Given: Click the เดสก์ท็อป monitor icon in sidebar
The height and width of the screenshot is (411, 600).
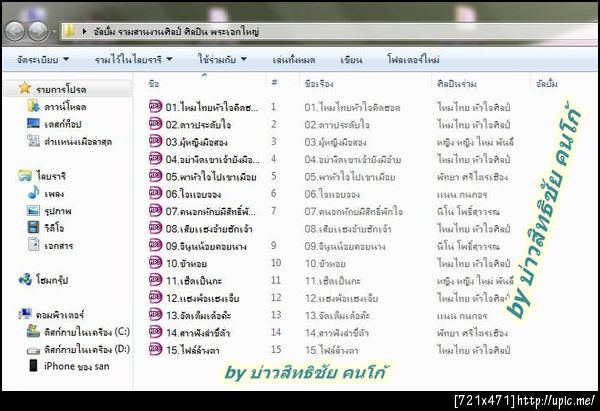Looking at the screenshot, I should coord(33,123).
